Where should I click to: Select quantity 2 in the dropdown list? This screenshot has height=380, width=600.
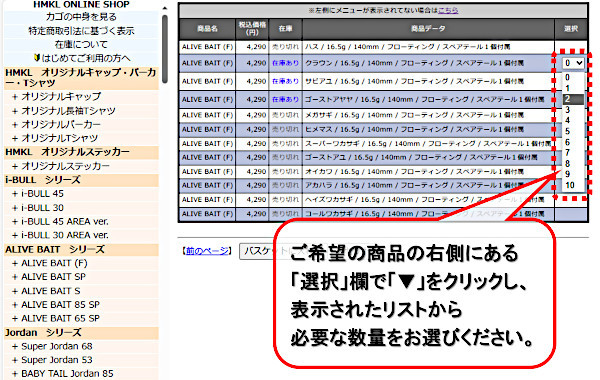(x=573, y=99)
